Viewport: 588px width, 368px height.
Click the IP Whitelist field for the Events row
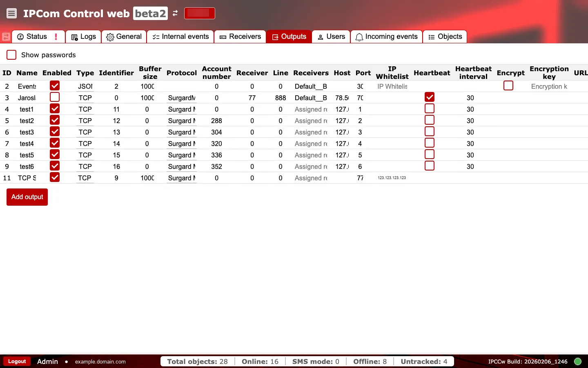point(392,86)
